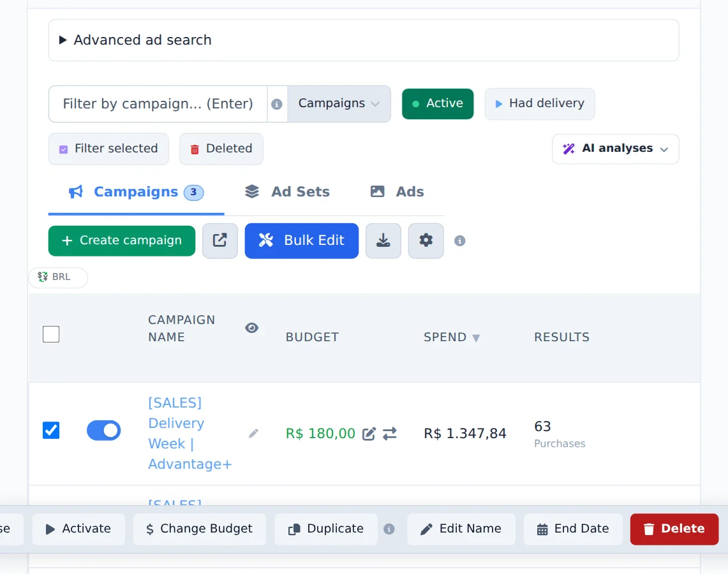
Task: Toggle the Filter selected option
Action: [108, 149]
